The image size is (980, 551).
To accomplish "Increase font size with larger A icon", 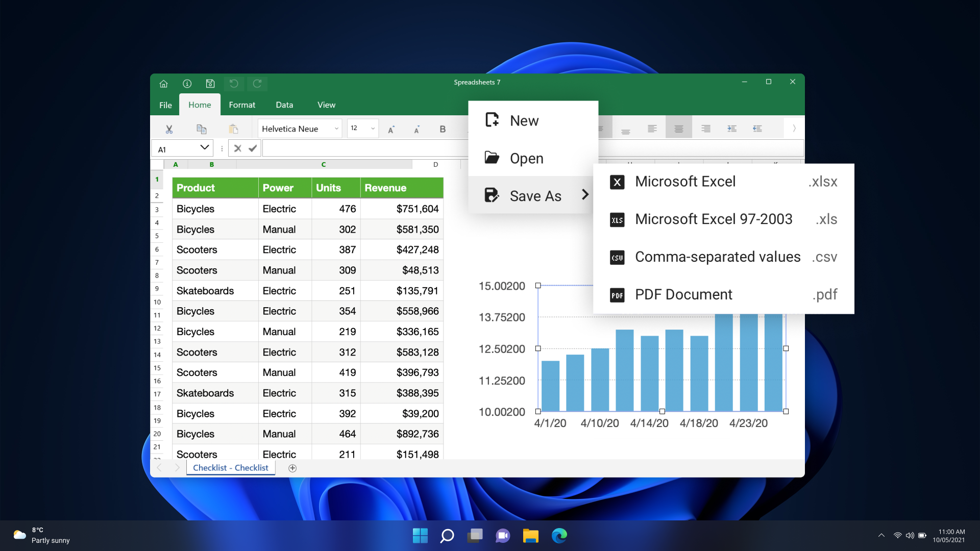I will point(391,129).
